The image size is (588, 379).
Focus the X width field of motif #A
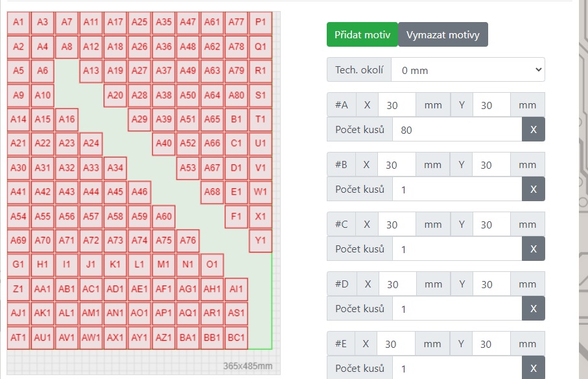(x=396, y=105)
